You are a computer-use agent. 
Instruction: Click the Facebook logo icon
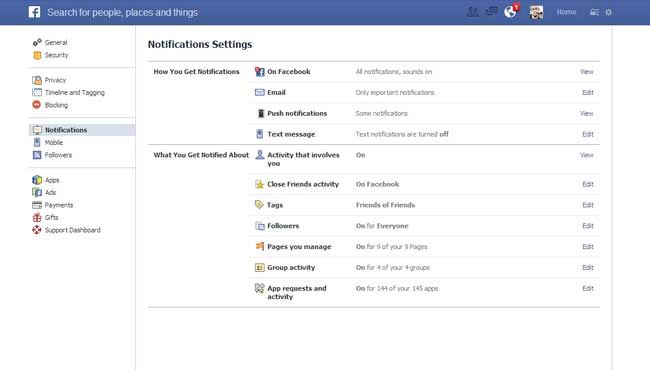(34, 12)
